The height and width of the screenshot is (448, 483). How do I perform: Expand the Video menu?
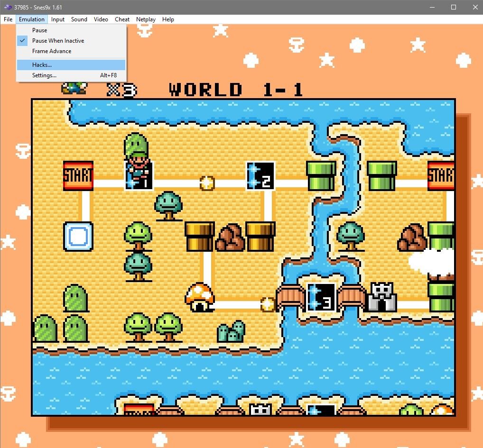(x=101, y=19)
